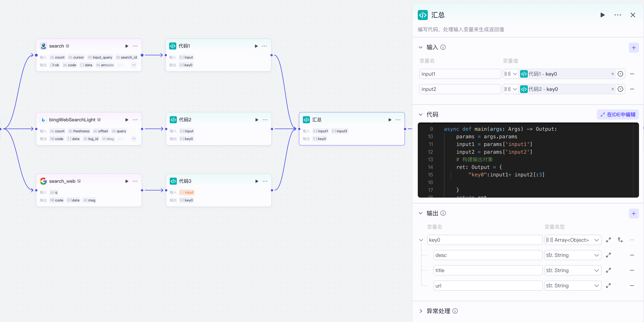Add a child field to key0 output
Viewport: 644px width, 322px height.
(x=620, y=240)
